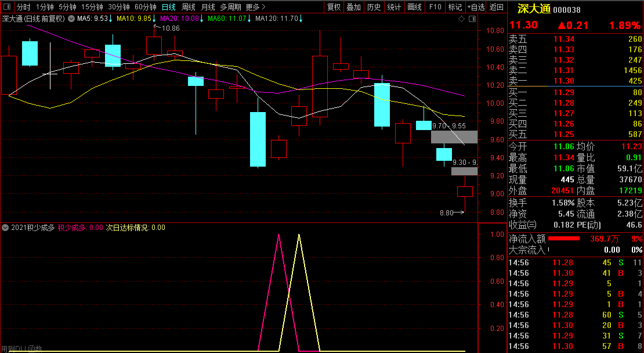Select the 60分钟 period tab
The image size is (644, 353).
145,7
